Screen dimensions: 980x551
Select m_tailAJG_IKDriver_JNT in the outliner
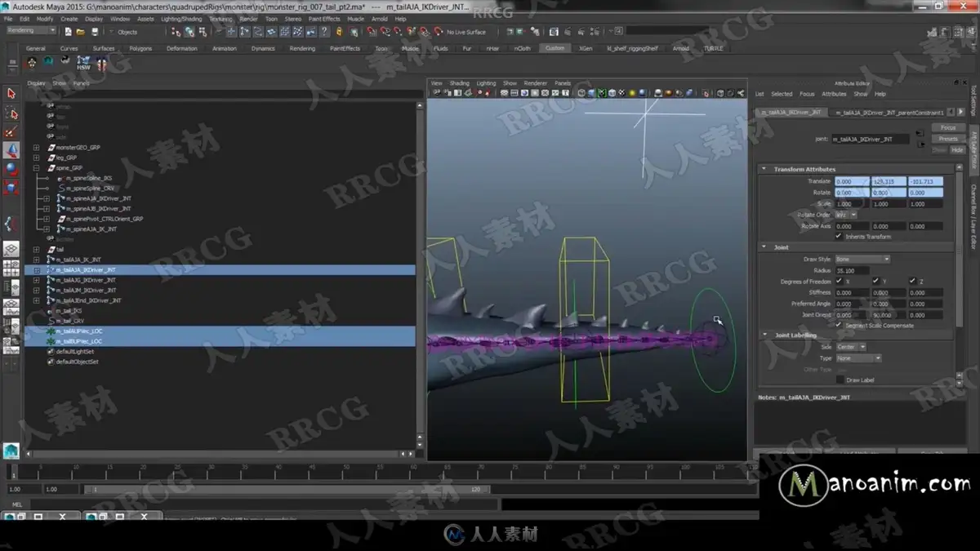(x=86, y=280)
